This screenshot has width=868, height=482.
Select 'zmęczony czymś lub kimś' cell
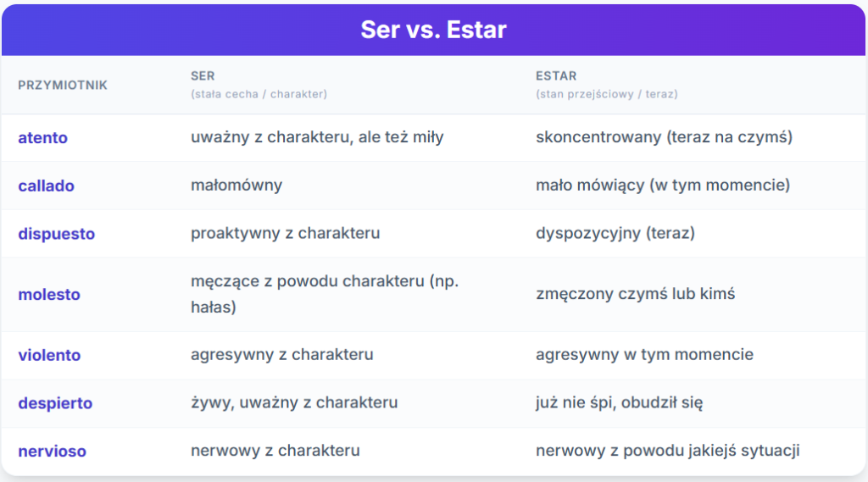636,294
